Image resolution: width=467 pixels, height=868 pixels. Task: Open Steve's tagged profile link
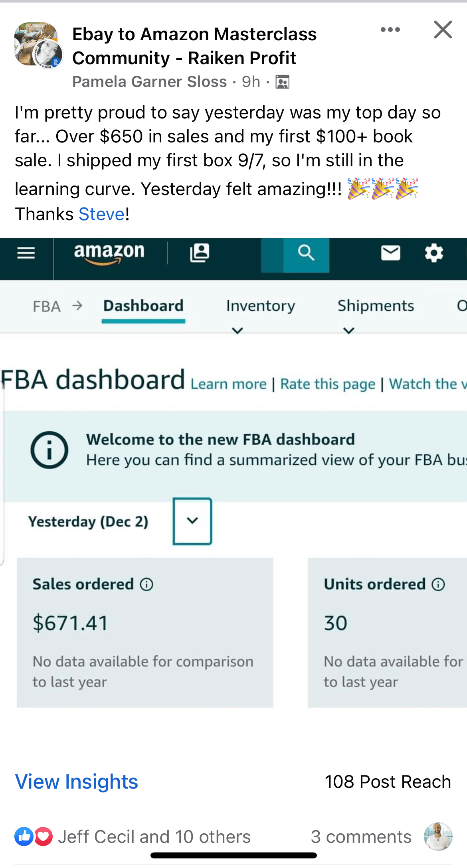(101, 214)
